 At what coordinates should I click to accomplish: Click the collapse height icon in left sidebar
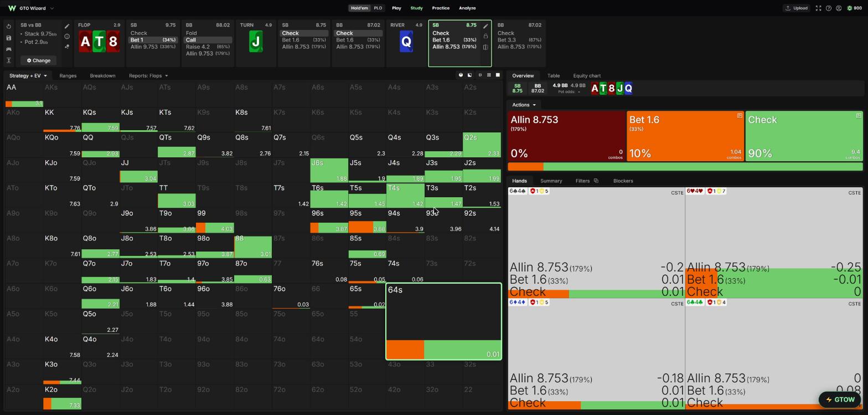pos(9,60)
